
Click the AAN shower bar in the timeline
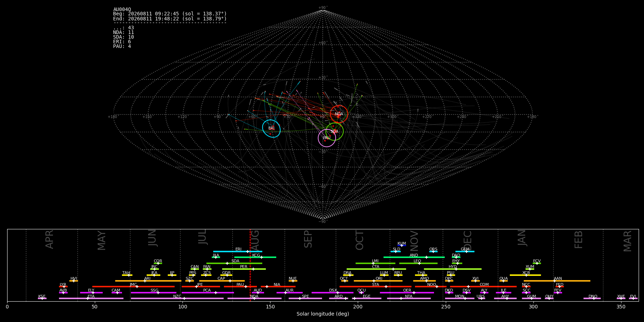[557, 281]
